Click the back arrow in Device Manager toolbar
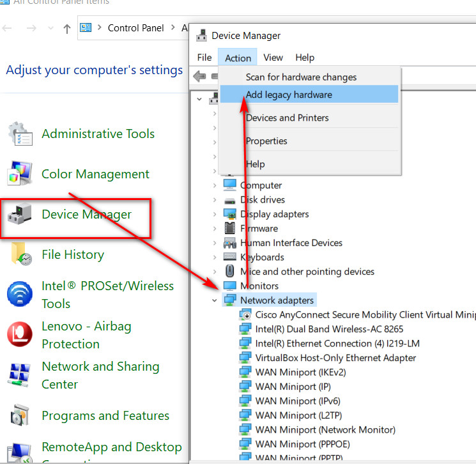Image resolution: width=476 pixels, height=464 pixels. (199, 76)
